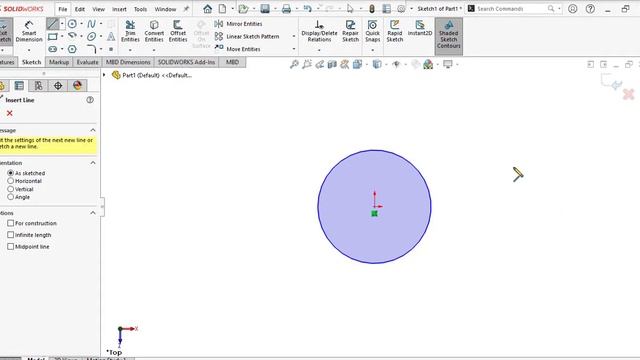Click the Save icon

pos(265,9)
